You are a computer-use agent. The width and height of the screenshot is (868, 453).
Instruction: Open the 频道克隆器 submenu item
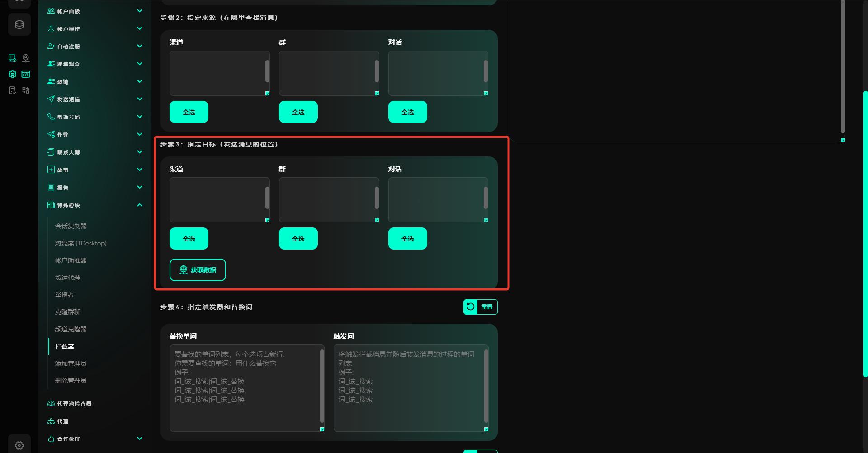coord(71,329)
